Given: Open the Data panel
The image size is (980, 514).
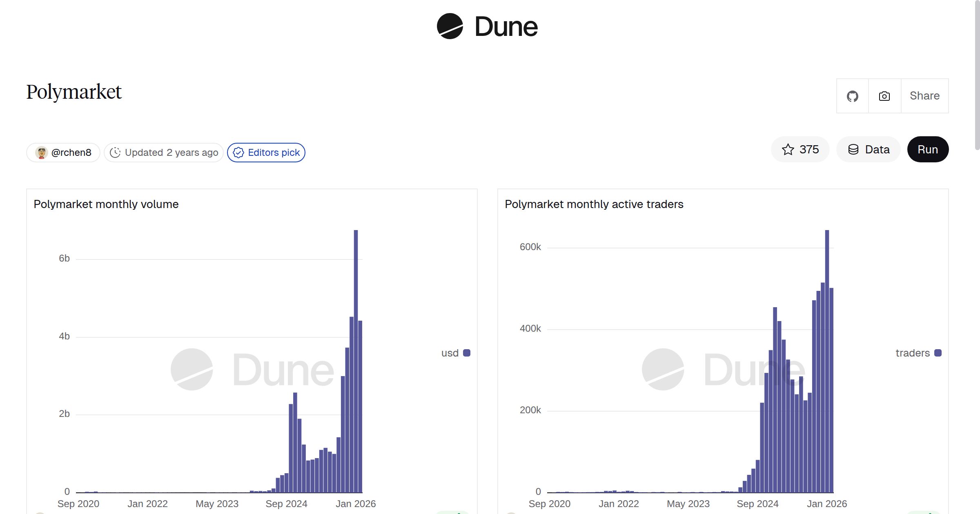Looking at the screenshot, I should tap(868, 149).
